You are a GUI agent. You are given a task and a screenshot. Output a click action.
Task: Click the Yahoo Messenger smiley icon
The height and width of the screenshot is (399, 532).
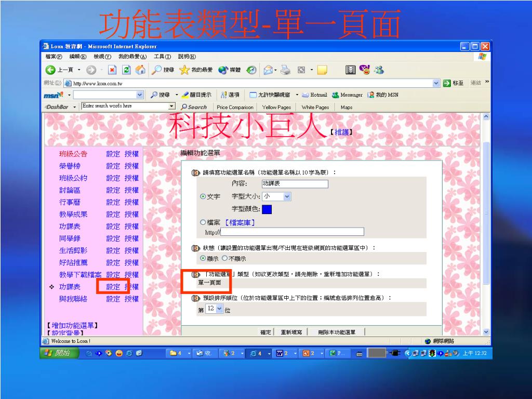[x=365, y=70]
